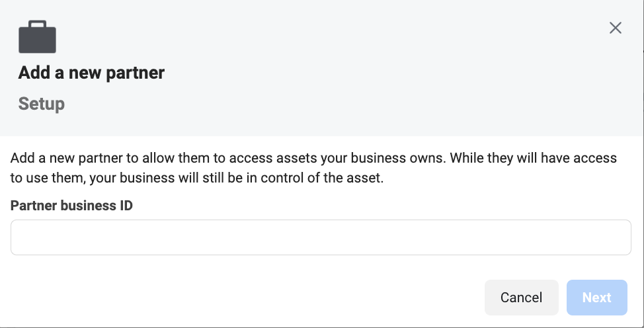
Task: Cancel adding a new partner
Action: pos(521,298)
